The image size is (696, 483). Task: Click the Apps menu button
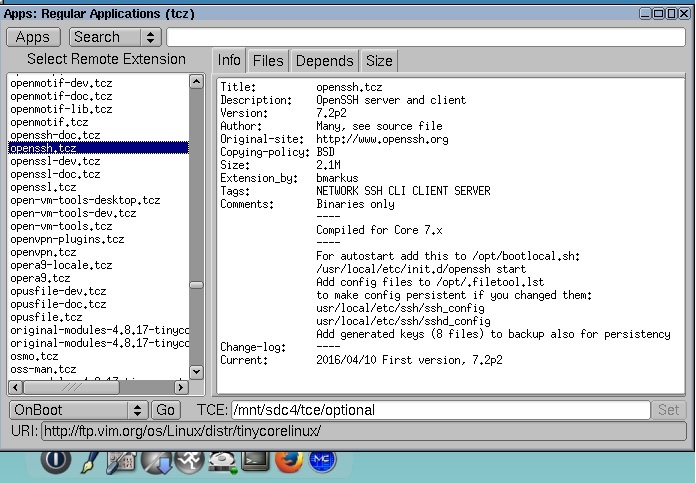[33, 37]
